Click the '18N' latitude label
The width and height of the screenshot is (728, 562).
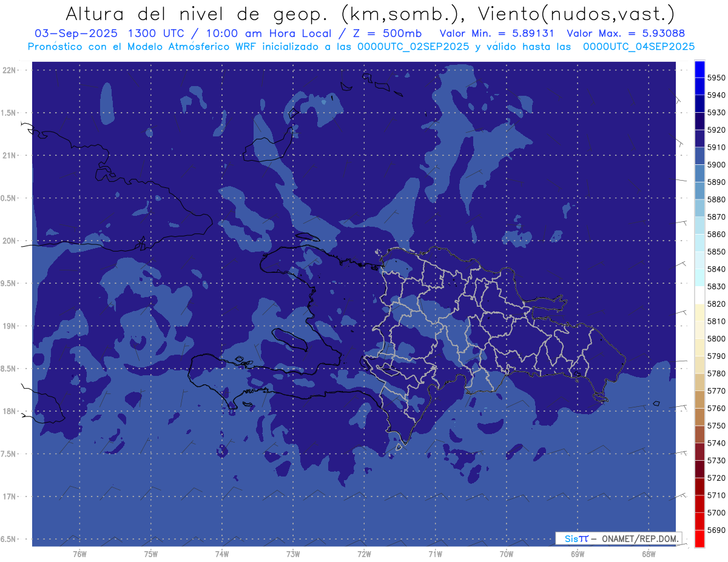click(9, 411)
